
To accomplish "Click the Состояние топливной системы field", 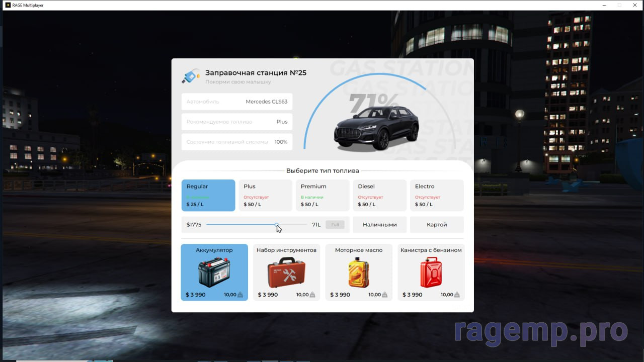I will pos(237,142).
